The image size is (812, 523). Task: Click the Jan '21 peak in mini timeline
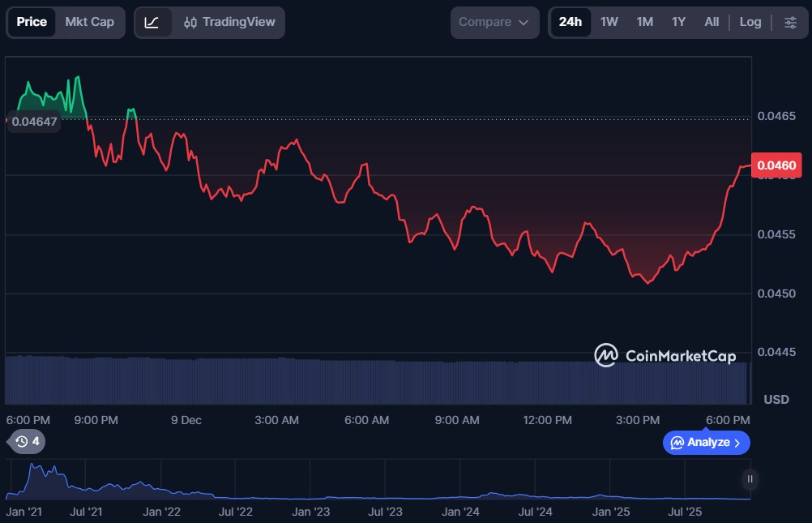coord(34,469)
